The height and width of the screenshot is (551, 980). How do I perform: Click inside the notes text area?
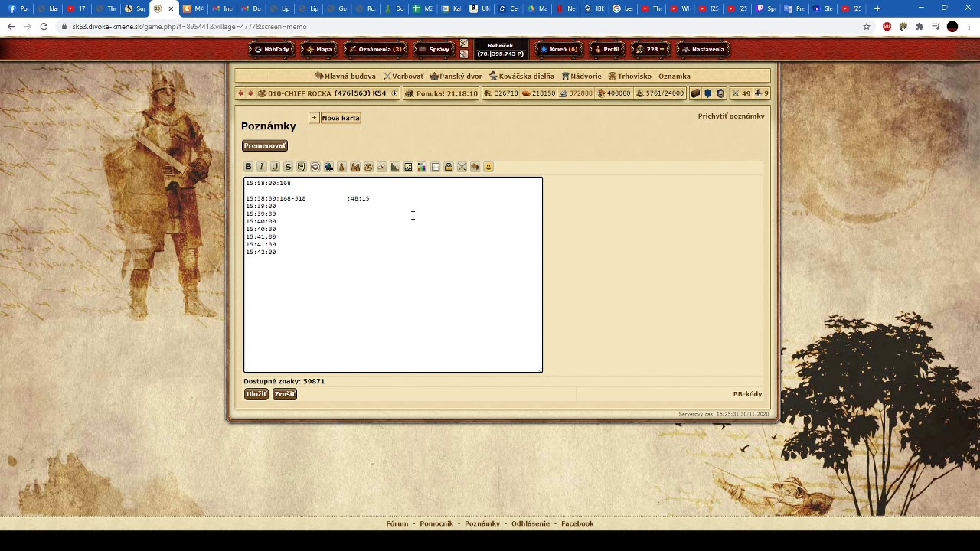(393, 275)
